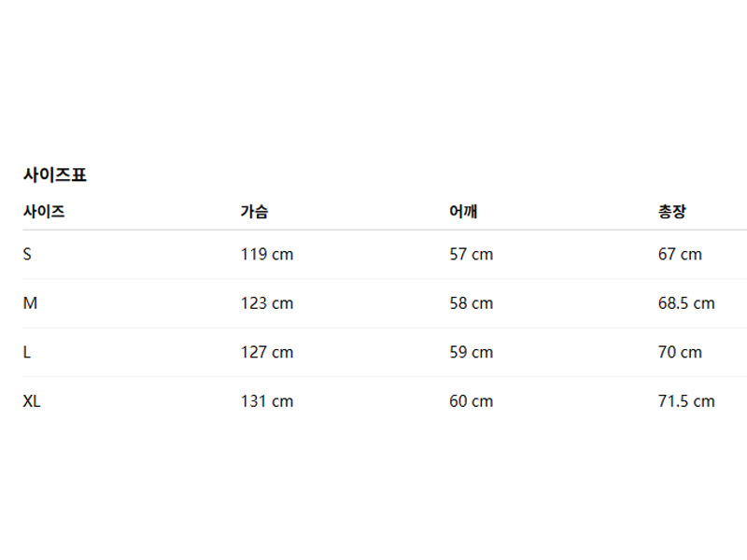Click the 127 cm chest value

[266, 352]
